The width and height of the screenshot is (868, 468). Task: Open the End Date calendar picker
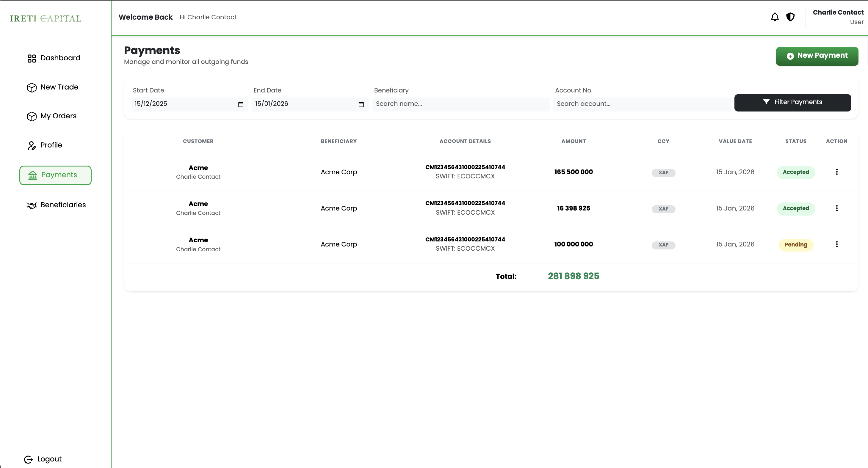(x=361, y=104)
